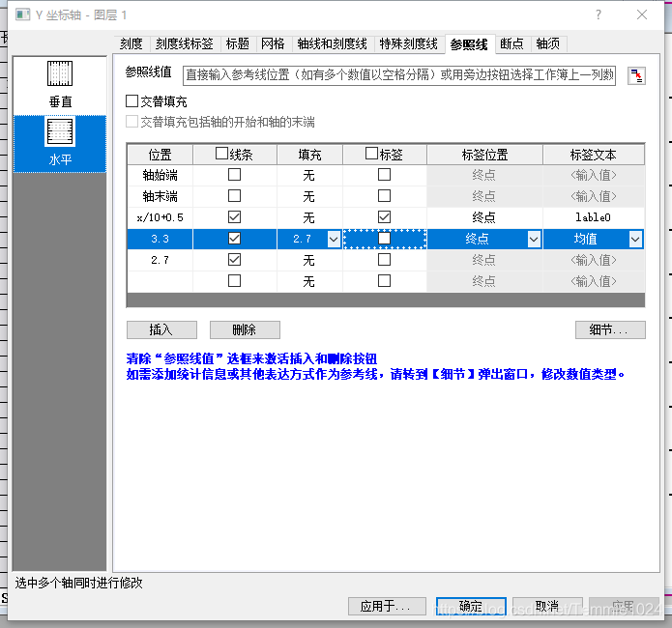Uncheck the 标签 box in x/10+0.5 row
672x628 pixels.
tap(385, 217)
